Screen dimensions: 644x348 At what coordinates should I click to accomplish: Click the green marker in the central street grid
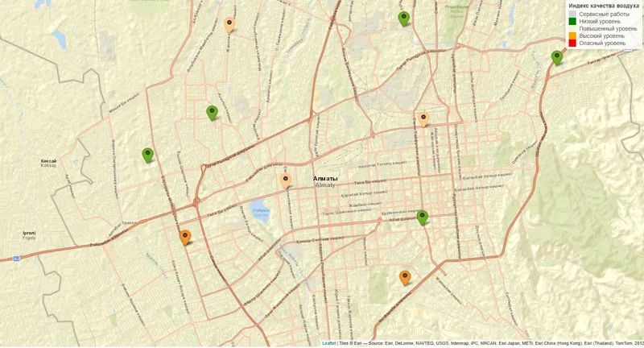click(x=422, y=217)
